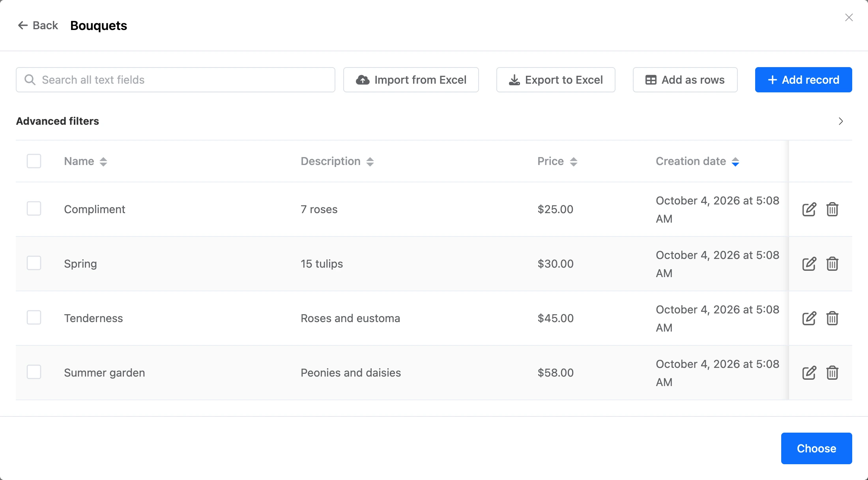Edit the Compliment bouquet record
This screenshot has height=480, width=868.
(809, 209)
